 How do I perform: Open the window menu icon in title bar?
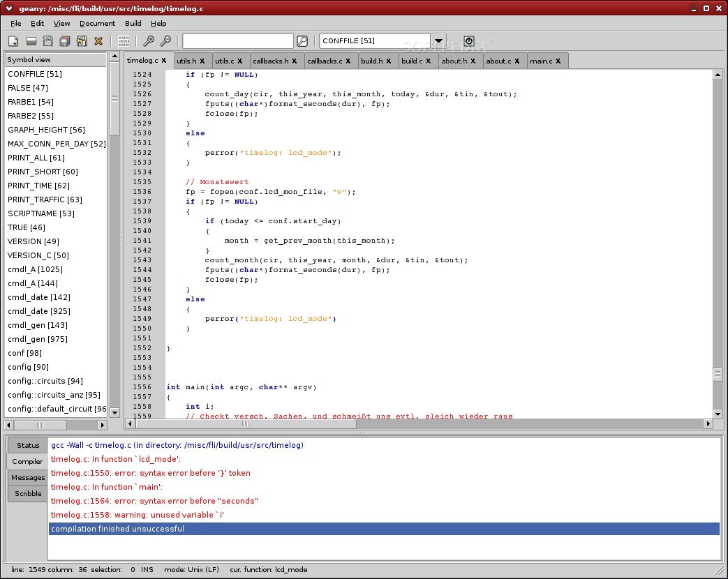pyautogui.click(x=9, y=8)
